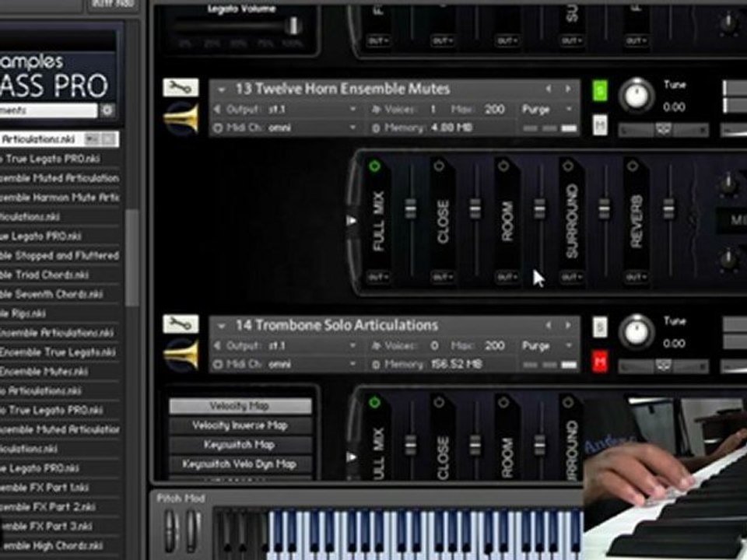Click pan slider of Trombone Solo Articulations

[663, 366]
